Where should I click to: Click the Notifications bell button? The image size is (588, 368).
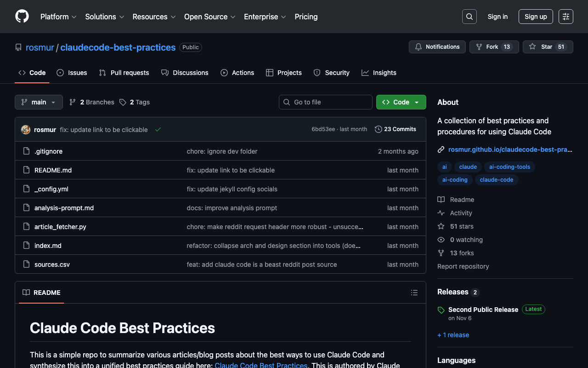pos(437,47)
